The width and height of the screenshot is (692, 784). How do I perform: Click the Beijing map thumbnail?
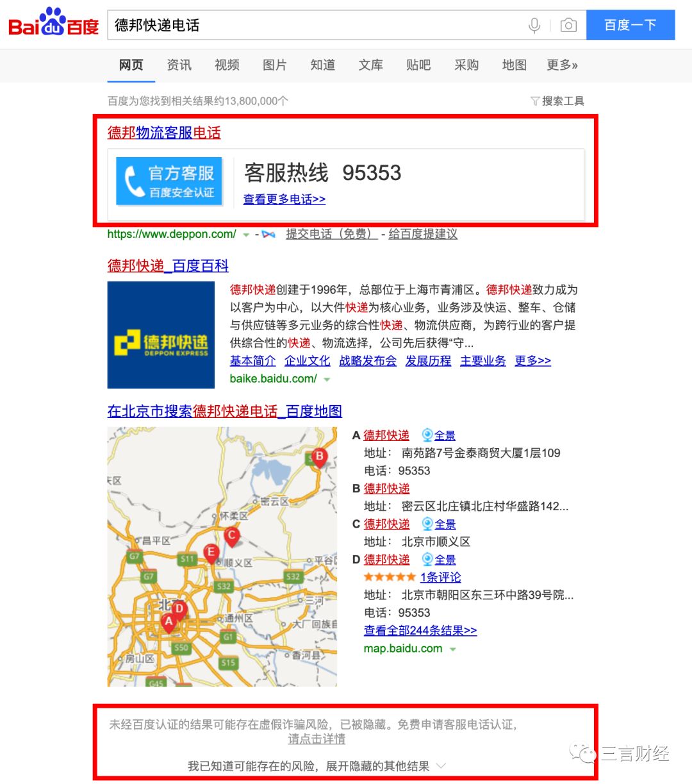(222, 556)
